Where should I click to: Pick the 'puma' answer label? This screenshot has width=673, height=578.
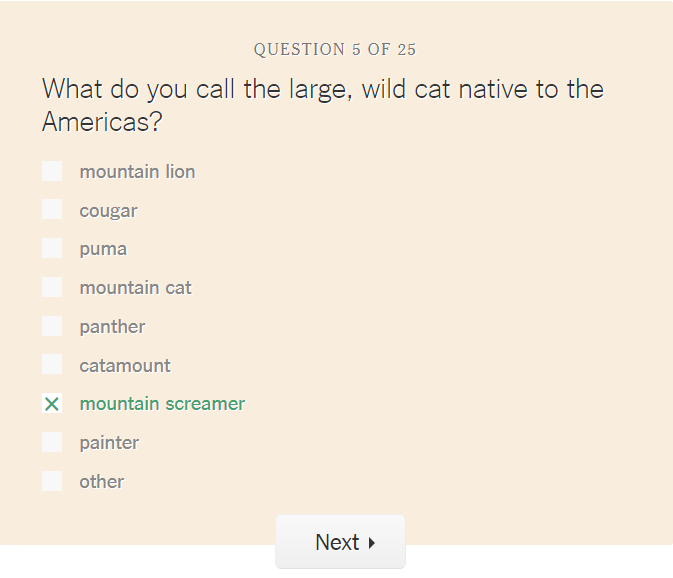103,249
